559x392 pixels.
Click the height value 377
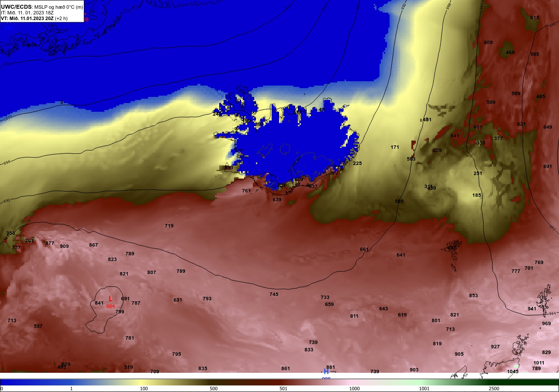[x=498, y=138]
